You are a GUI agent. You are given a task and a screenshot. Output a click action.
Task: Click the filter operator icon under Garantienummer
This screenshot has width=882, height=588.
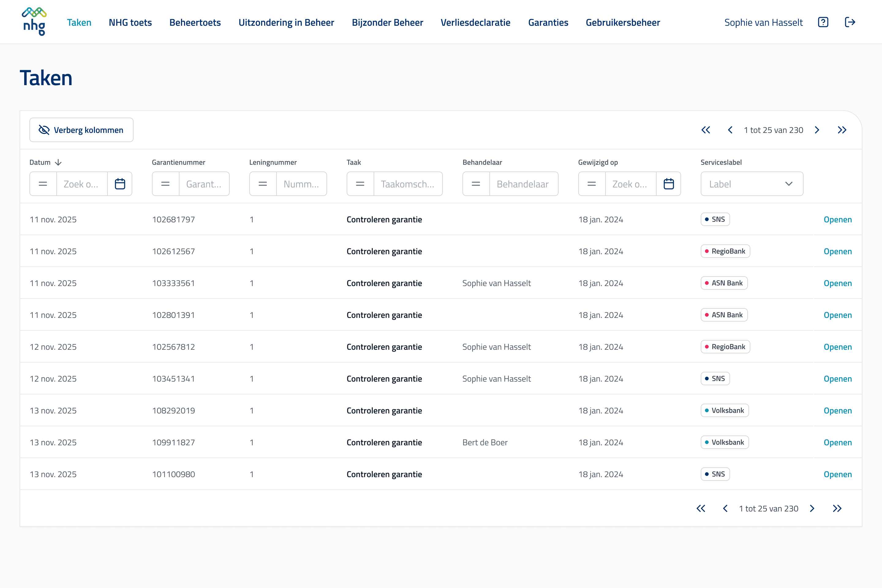pyautogui.click(x=165, y=184)
